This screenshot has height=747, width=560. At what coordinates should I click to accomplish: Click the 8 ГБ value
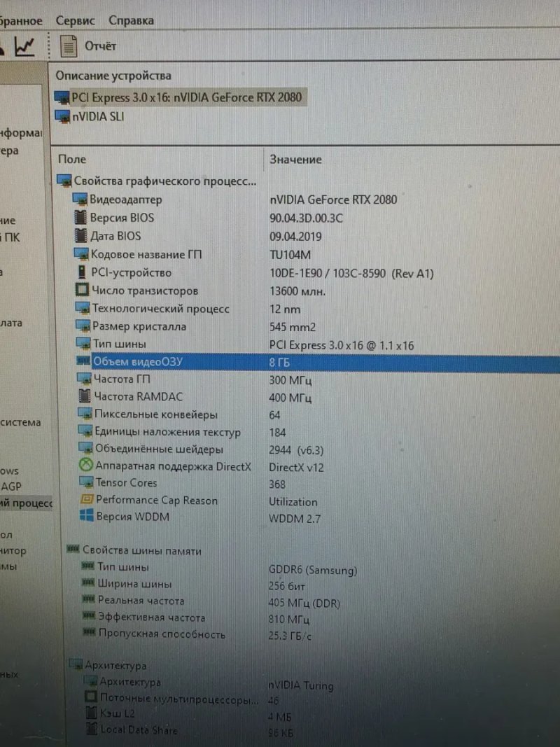[x=279, y=363]
